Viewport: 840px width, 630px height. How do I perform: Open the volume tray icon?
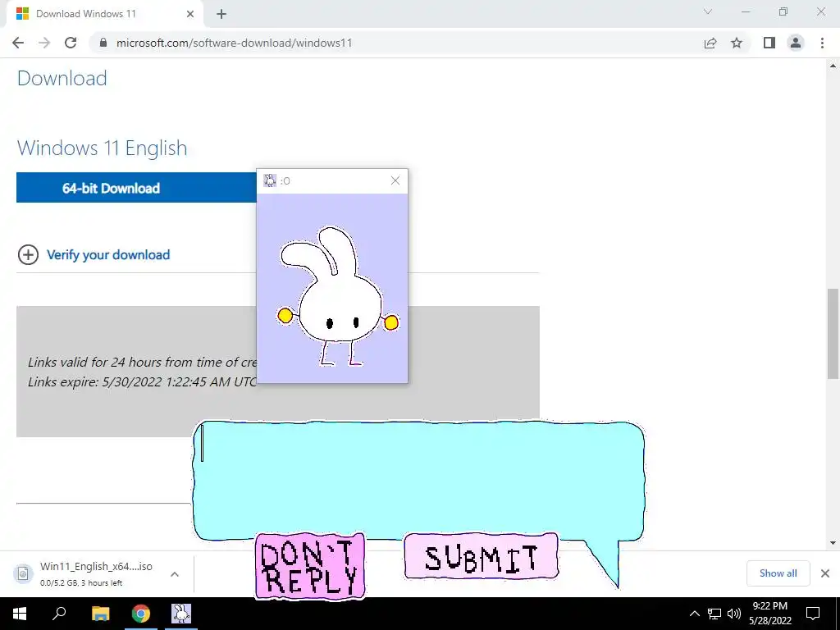click(734, 614)
